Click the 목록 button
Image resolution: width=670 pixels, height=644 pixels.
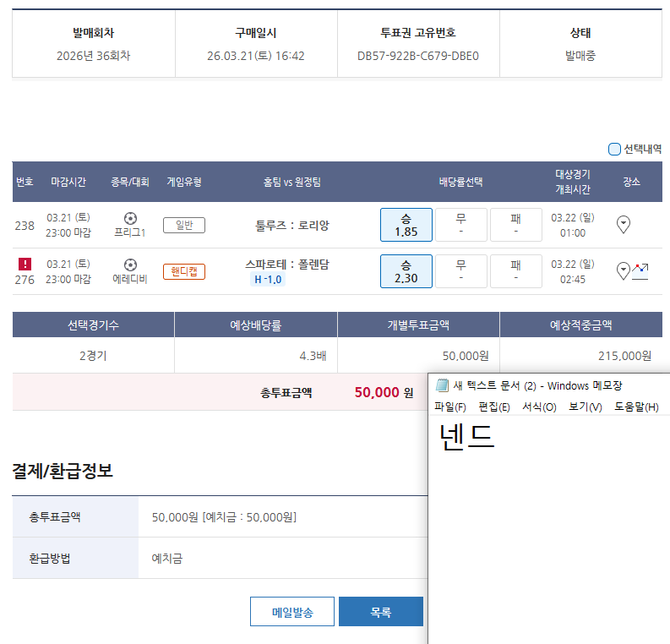(x=381, y=612)
